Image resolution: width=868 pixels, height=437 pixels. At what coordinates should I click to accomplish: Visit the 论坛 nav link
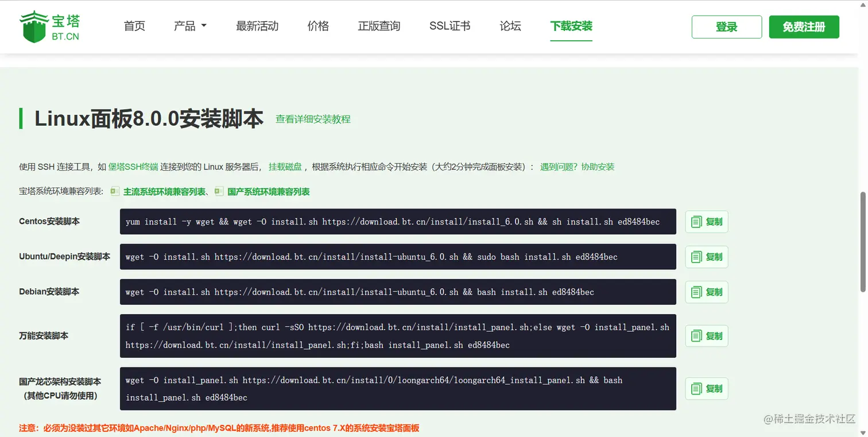[510, 26]
